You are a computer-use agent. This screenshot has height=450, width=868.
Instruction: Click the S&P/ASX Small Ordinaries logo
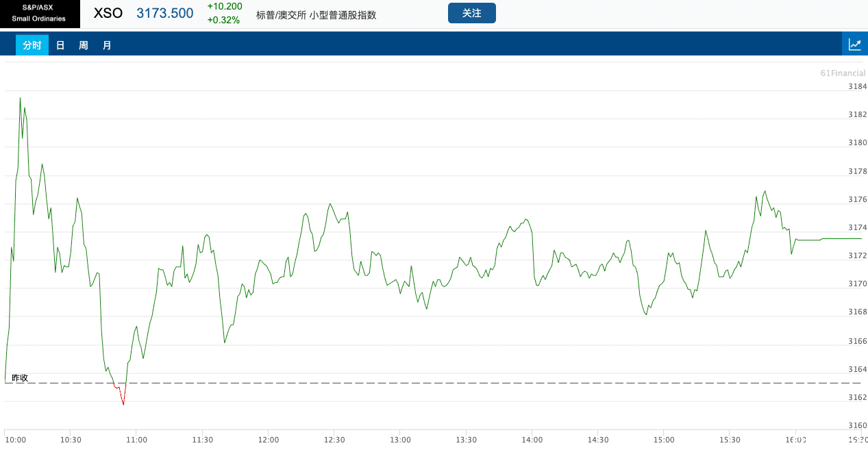pos(40,14)
